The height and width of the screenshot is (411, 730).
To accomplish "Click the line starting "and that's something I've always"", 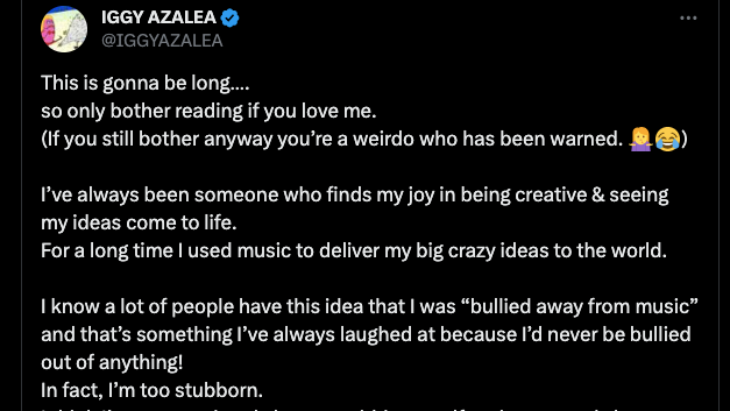I will [366, 333].
